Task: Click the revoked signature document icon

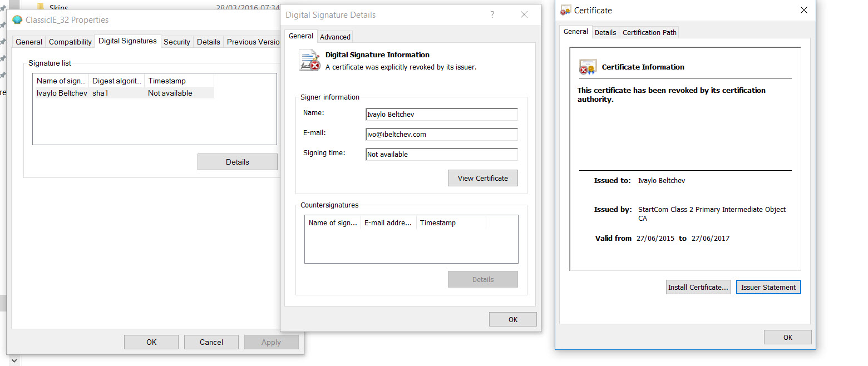Action: pyautogui.click(x=309, y=60)
